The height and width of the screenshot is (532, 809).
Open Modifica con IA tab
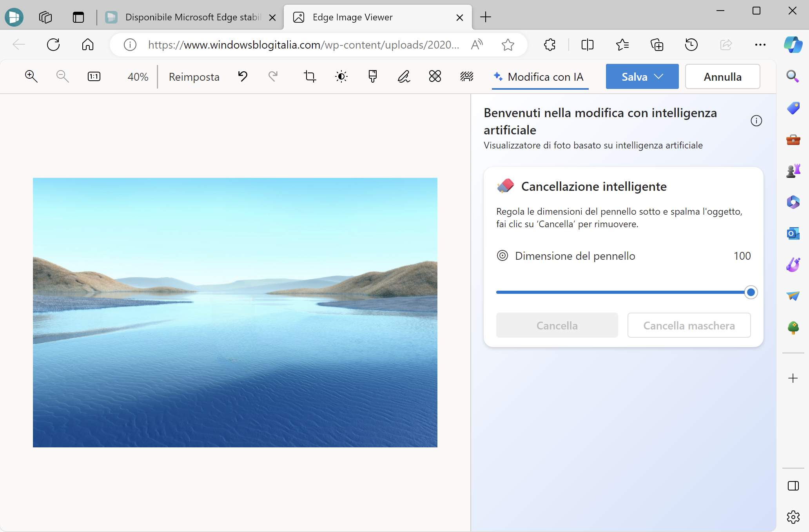[x=540, y=77]
